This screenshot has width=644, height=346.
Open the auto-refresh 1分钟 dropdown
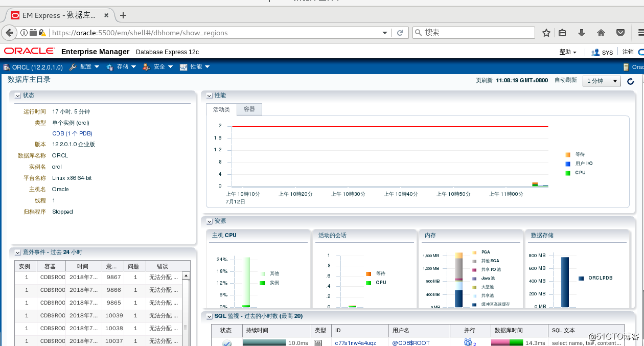click(x=602, y=81)
